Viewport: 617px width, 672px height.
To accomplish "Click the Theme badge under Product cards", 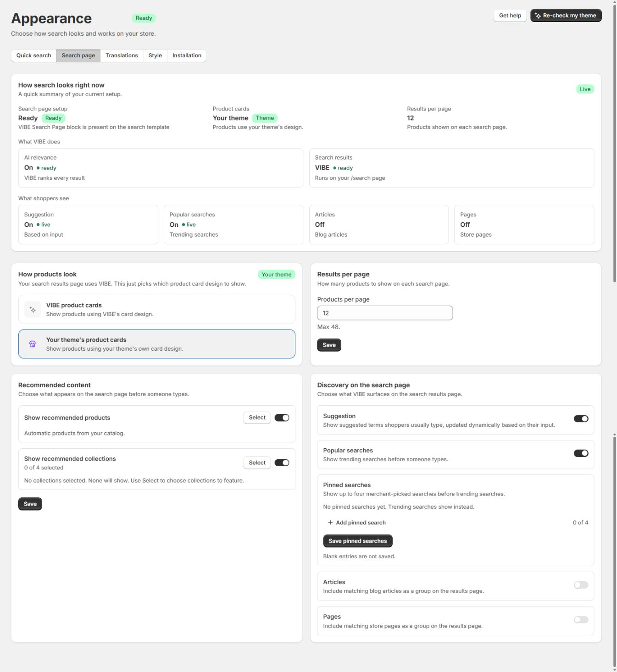I will pyautogui.click(x=265, y=118).
